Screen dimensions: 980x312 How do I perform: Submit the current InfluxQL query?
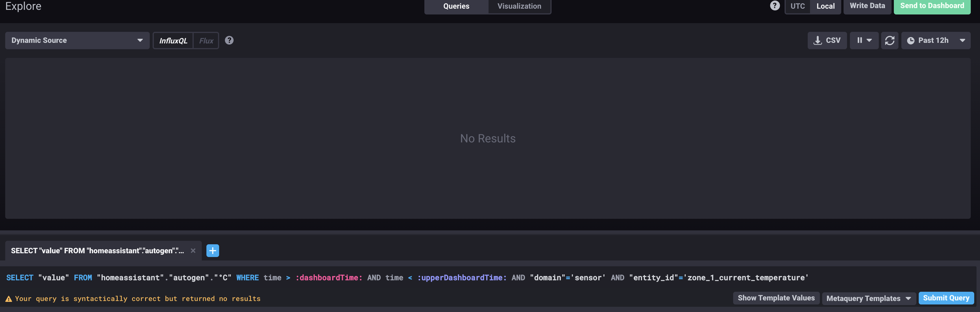tap(946, 298)
